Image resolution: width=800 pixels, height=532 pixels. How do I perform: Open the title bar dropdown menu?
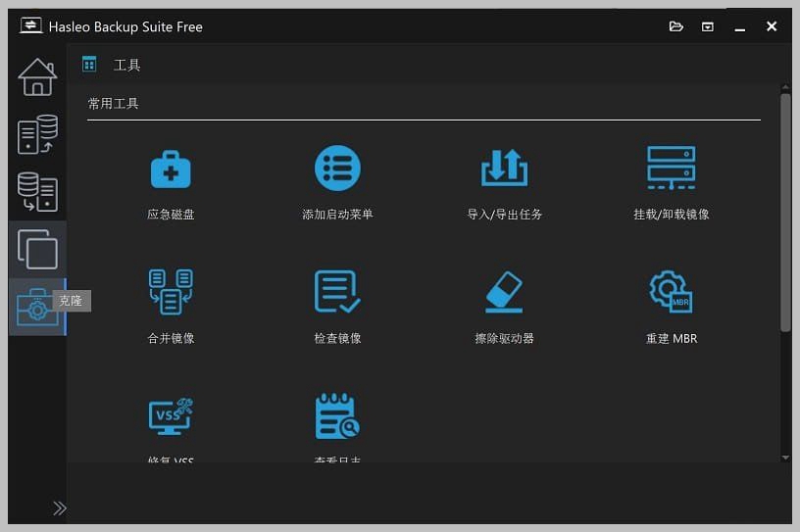[x=707, y=26]
